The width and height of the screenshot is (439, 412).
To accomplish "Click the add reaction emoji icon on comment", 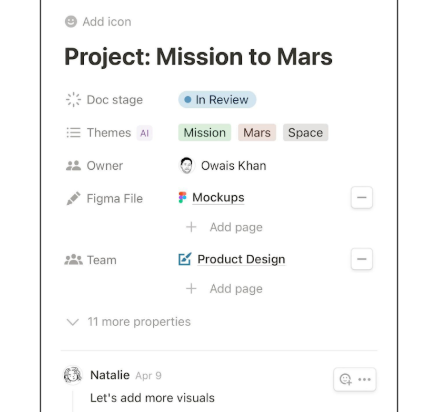I will tap(345, 379).
